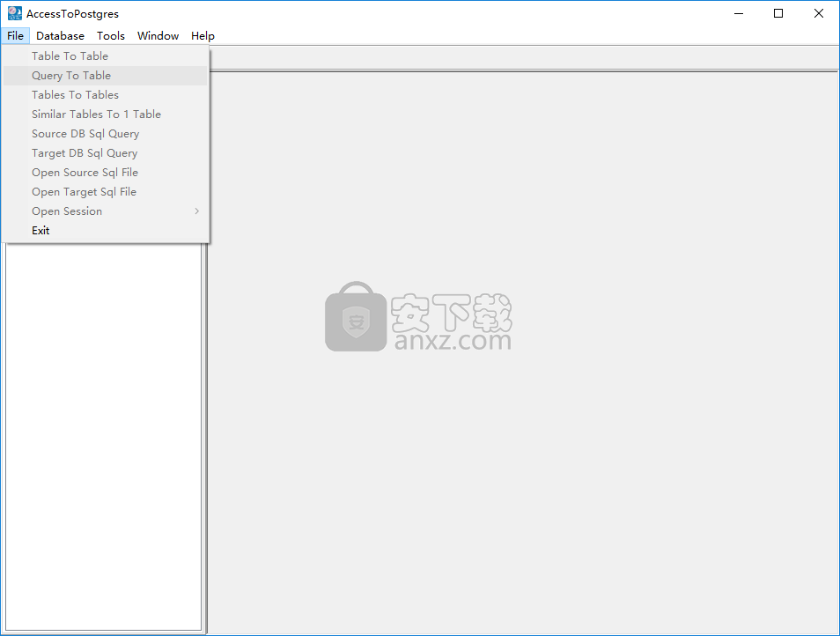Open the Tools menu

point(110,36)
